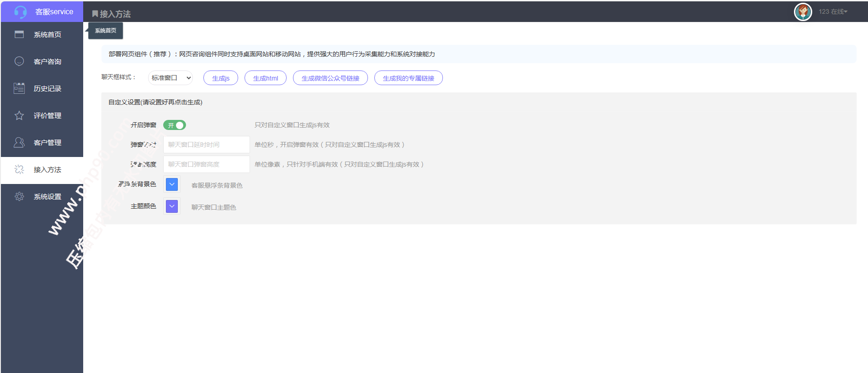
Task: Click the 系统设置 gear icon
Action: 19,196
